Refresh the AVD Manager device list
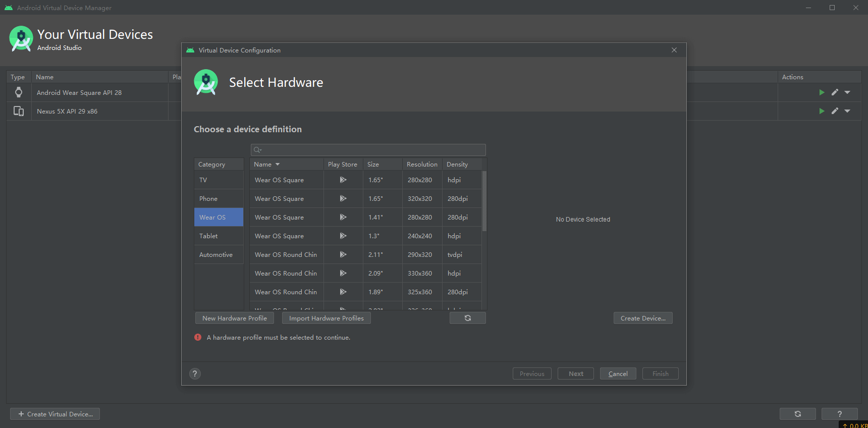This screenshot has width=868, height=428. 798,414
